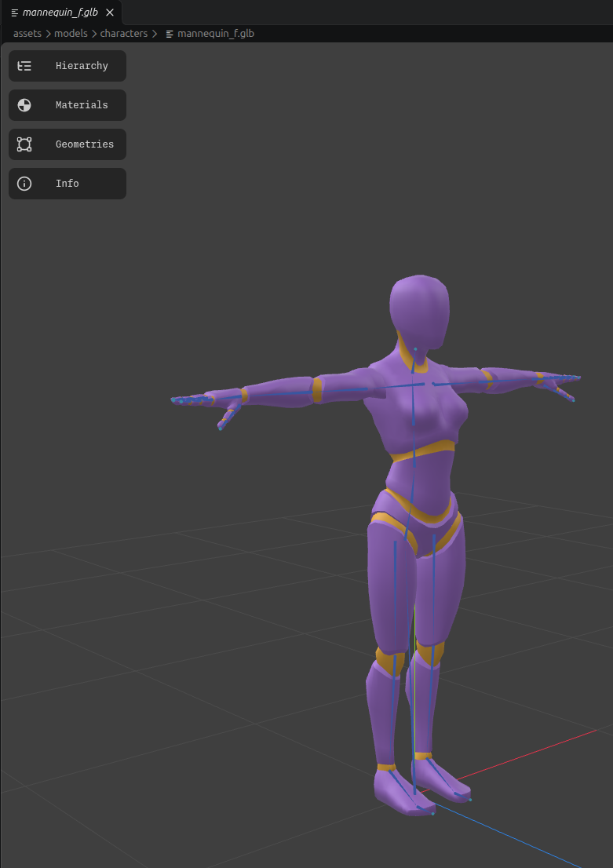Click the file icon on mannequin_f.glb tab
This screenshot has width=613, height=868.
(x=15, y=13)
